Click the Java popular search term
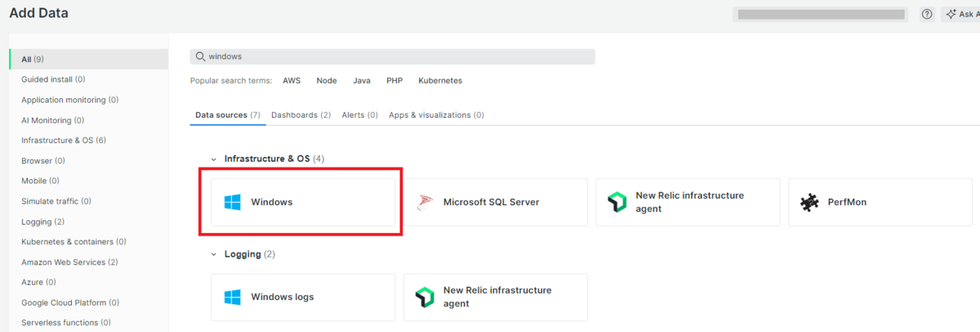Screen dimensions: 980x332 pos(362,81)
